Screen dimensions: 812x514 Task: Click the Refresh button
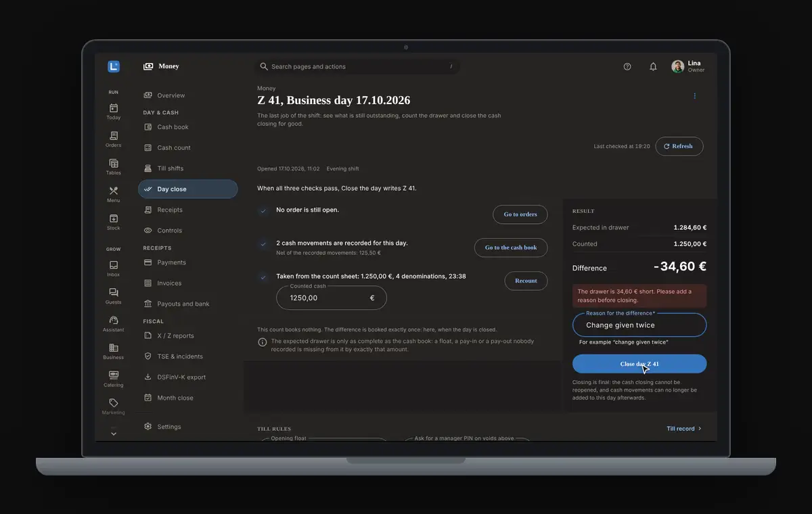tap(679, 146)
